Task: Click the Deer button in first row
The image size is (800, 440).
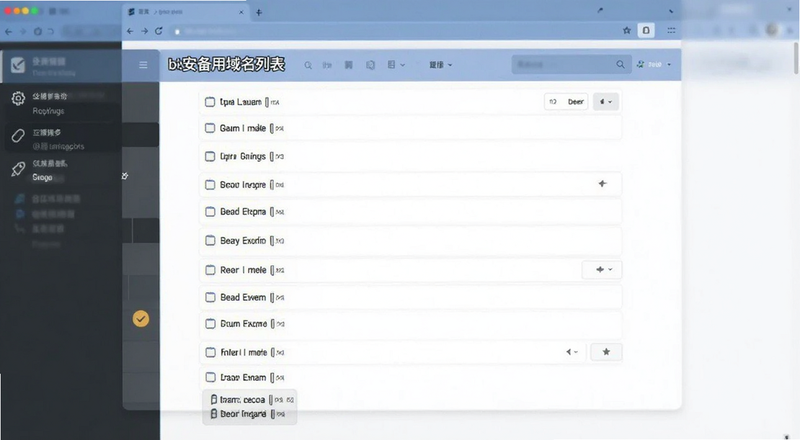Action: pos(566,102)
